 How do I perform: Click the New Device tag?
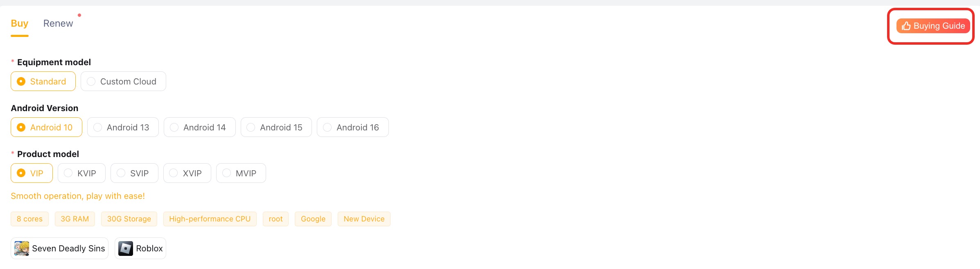364,219
